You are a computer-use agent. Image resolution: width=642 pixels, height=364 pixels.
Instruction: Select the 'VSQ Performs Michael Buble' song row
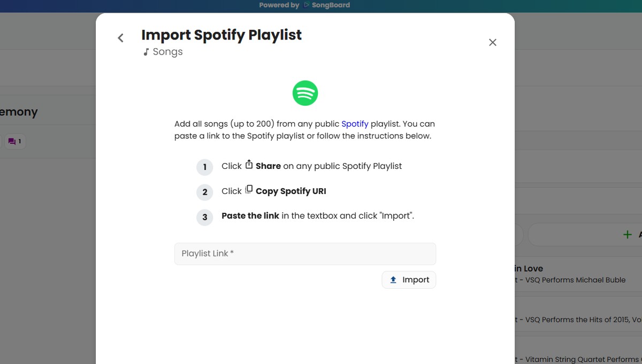pyautogui.click(x=578, y=274)
